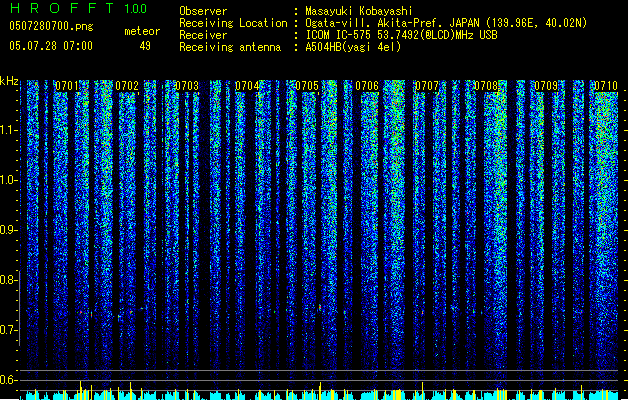Click the 0703 time marker
Viewport: 629px width, 400px height.
[187, 86]
